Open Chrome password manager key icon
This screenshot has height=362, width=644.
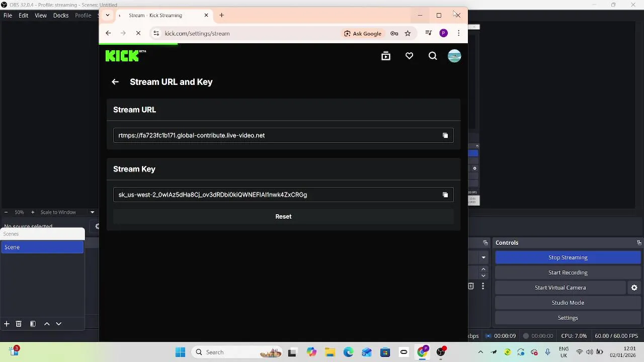coord(394,33)
